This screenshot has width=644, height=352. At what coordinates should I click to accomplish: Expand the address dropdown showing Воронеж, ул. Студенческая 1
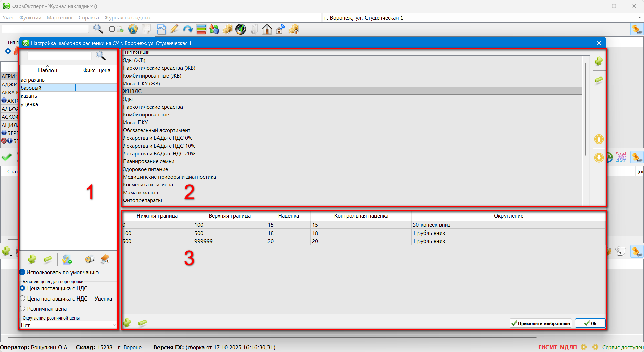point(640,18)
